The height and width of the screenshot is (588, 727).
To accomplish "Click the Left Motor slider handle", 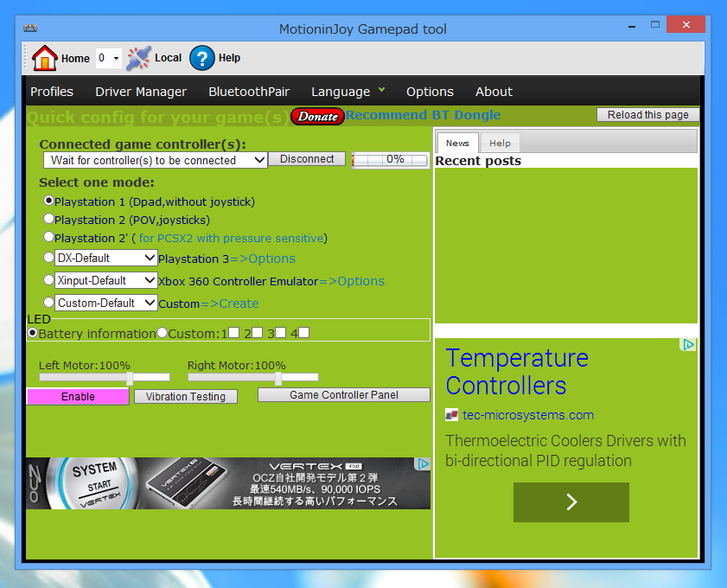I will pyautogui.click(x=130, y=378).
